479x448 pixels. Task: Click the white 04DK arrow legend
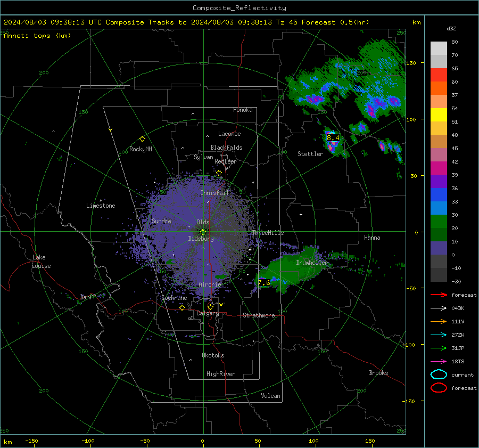(439, 308)
